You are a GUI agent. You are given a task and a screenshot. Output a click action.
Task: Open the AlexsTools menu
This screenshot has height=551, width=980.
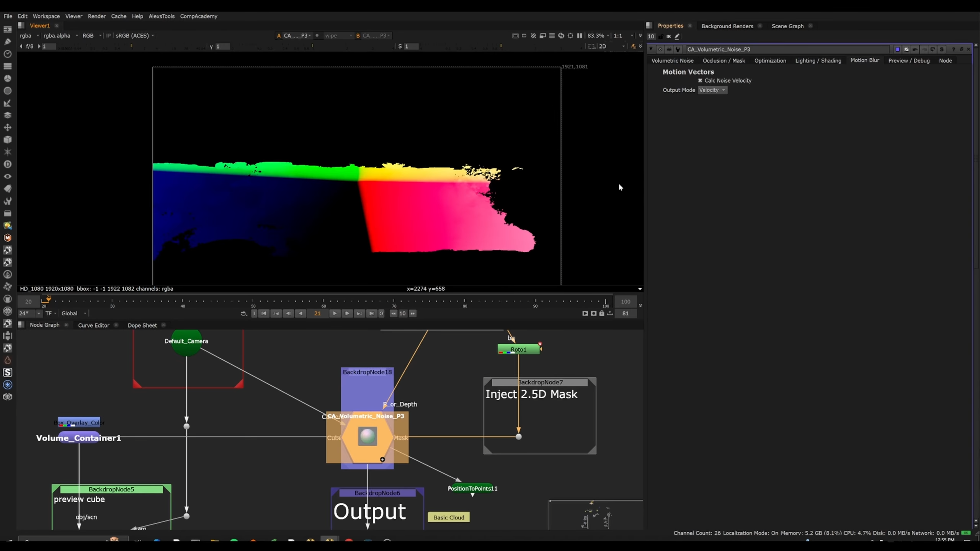[x=161, y=16]
